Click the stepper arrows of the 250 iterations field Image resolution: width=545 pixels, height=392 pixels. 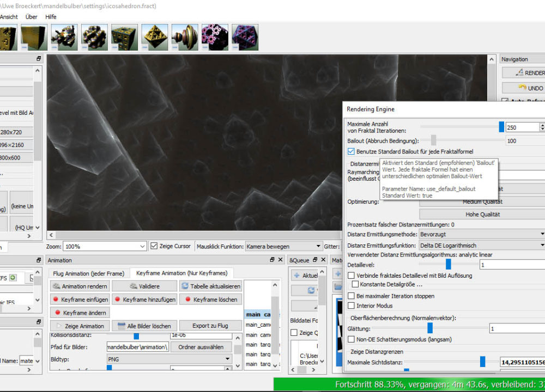(x=542, y=127)
